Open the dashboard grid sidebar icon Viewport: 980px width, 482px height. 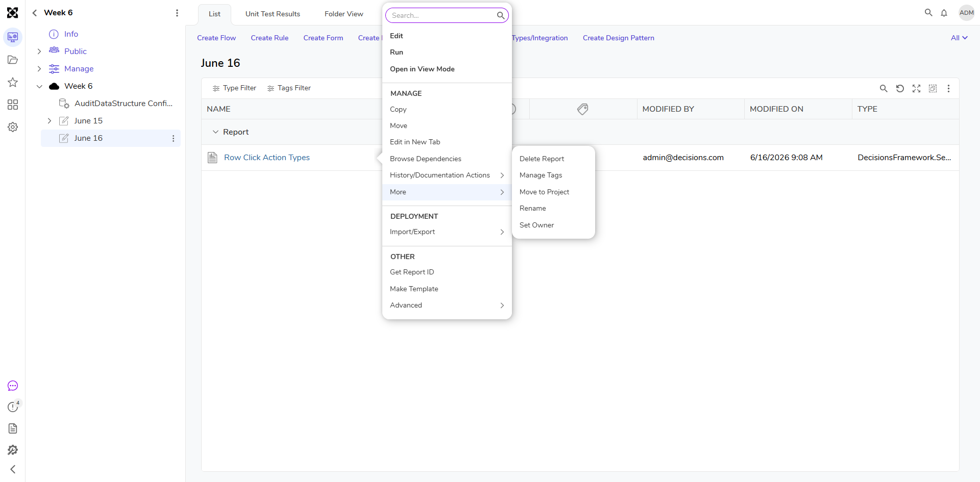pyautogui.click(x=13, y=105)
